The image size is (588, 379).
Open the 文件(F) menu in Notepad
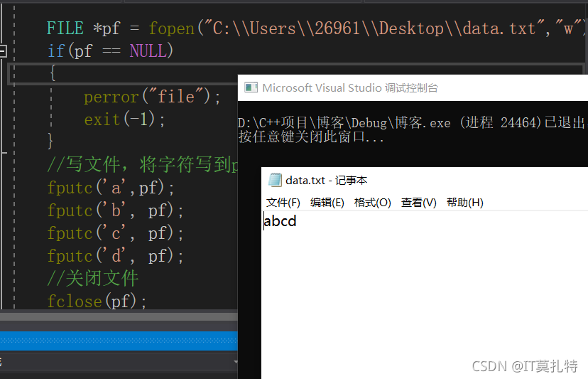click(x=283, y=203)
